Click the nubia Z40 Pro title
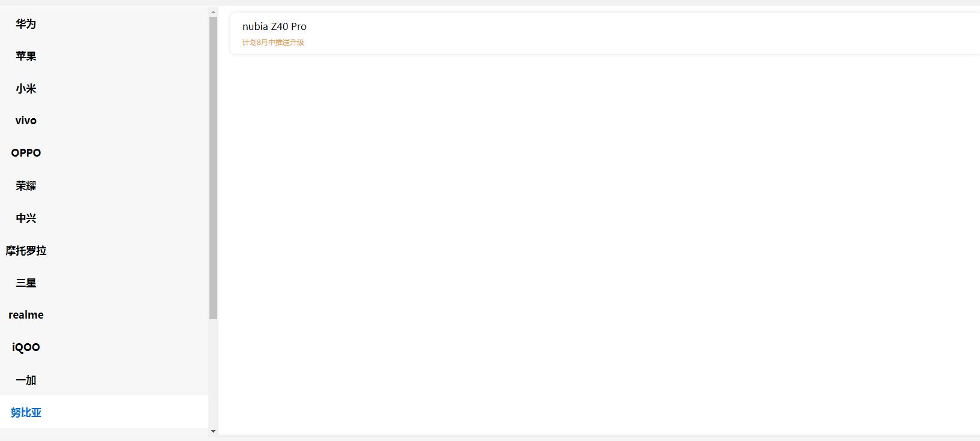Viewport: 980px width, 441px height. (x=274, y=26)
